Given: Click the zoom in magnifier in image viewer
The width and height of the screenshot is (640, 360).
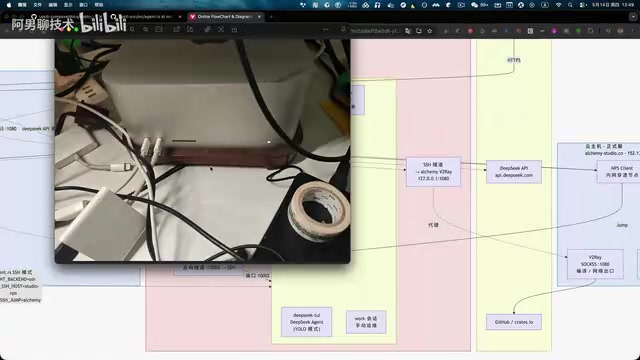Looking at the screenshot, I should point(146,29).
